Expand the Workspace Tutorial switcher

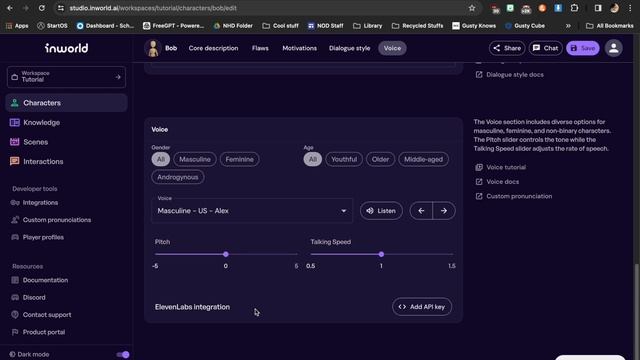[67, 77]
